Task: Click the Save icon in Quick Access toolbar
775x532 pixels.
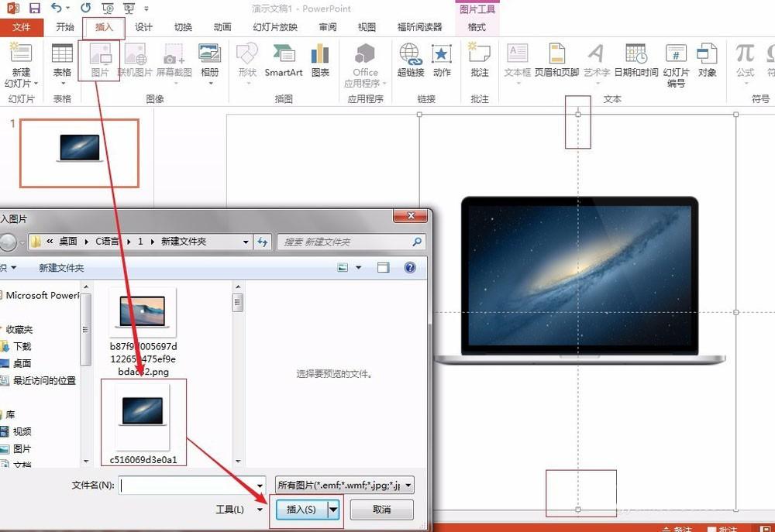Action: (x=33, y=8)
